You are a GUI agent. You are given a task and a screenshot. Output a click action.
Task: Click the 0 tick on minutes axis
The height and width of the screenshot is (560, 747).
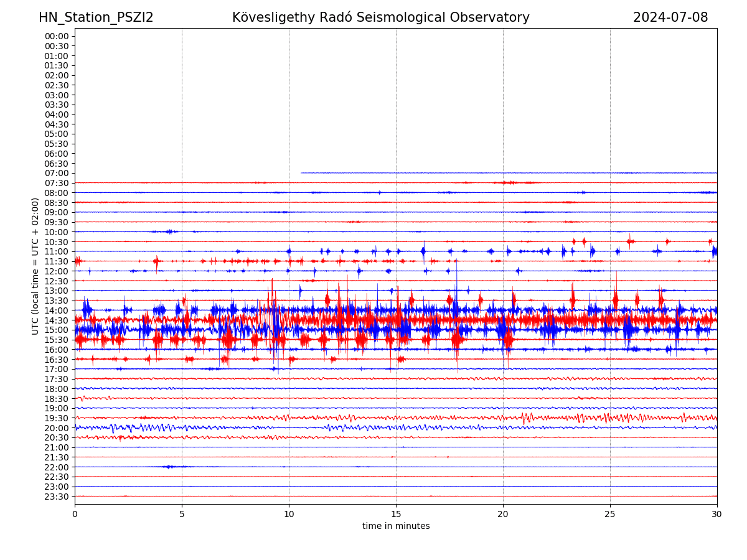75,515
